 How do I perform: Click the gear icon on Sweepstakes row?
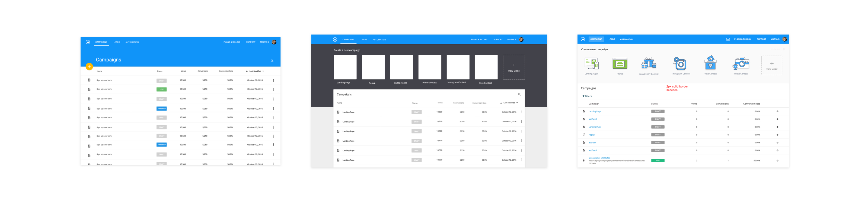pyautogui.click(x=777, y=160)
